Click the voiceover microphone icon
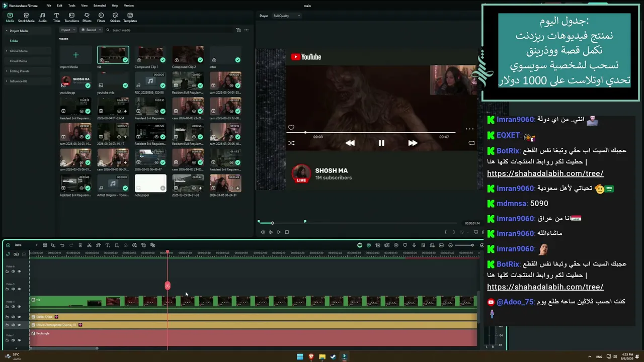The width and height of the screenshot is (644, 362). 414,245
